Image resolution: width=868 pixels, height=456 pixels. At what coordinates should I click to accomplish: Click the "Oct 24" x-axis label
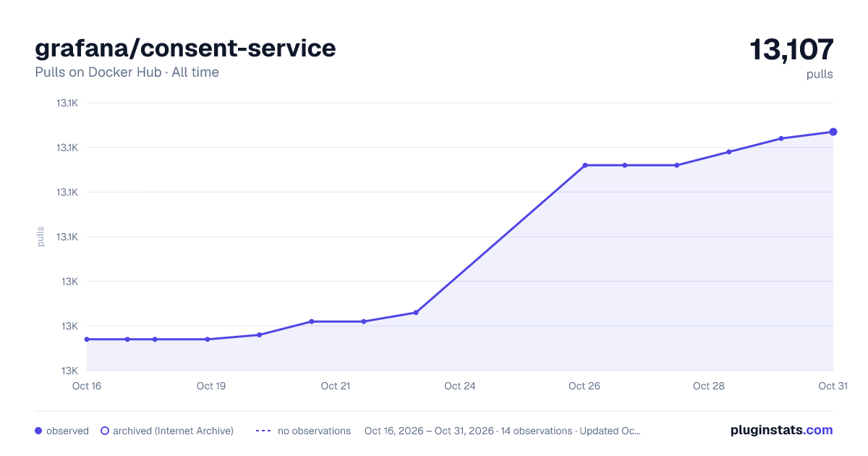[x=460, y=386]
